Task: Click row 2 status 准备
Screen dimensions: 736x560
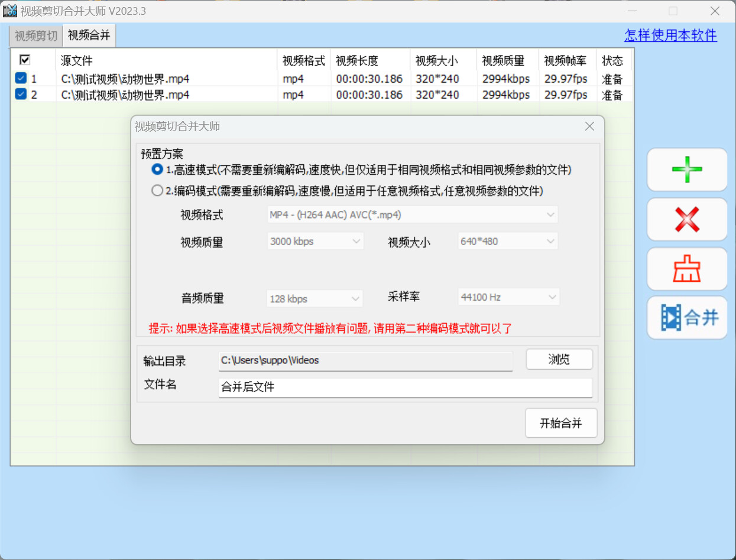Action: pos(612,95)
